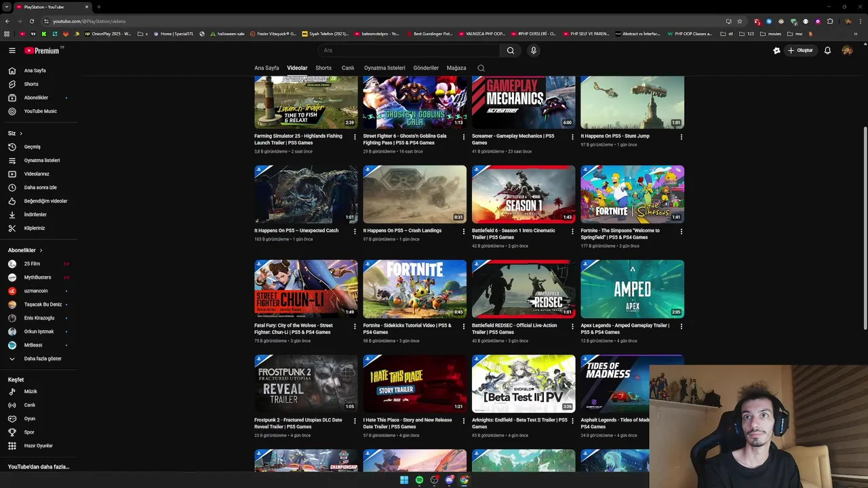
Task: Click the Windows Start button in taskbar
Action: [404, 480]
